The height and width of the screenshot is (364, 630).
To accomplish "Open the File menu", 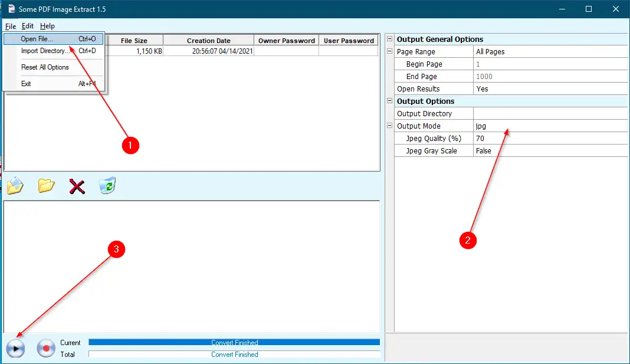I will coord(11,26).
